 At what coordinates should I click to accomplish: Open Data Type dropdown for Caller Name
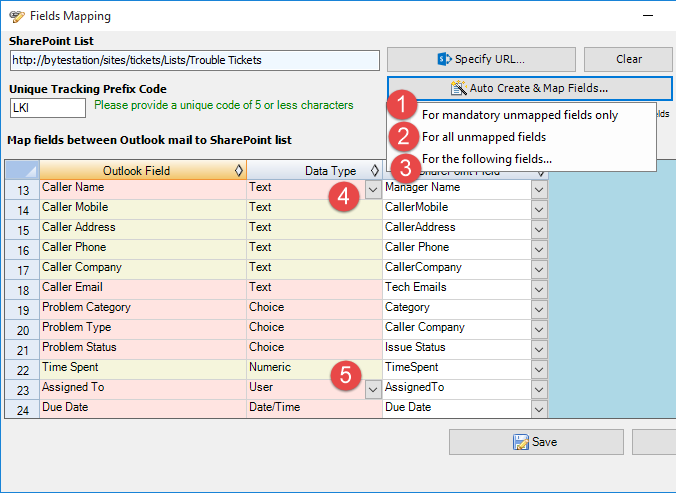(373, 188)
